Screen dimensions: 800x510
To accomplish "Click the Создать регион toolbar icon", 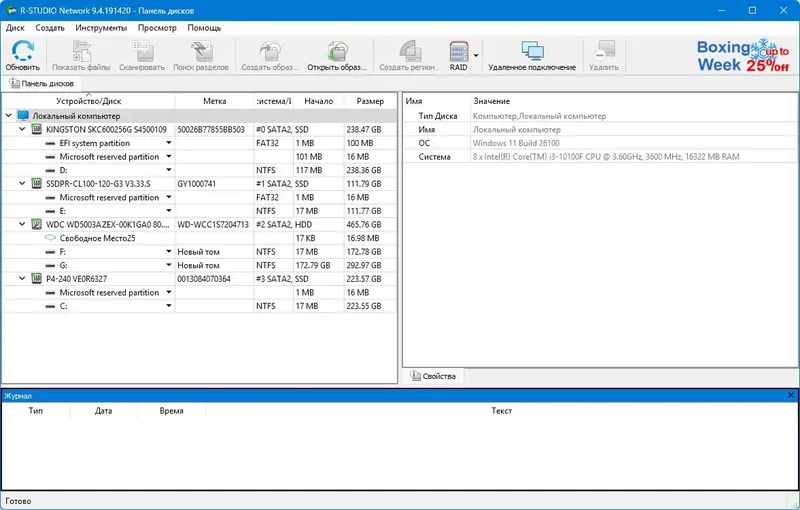I will click(410, 52).
